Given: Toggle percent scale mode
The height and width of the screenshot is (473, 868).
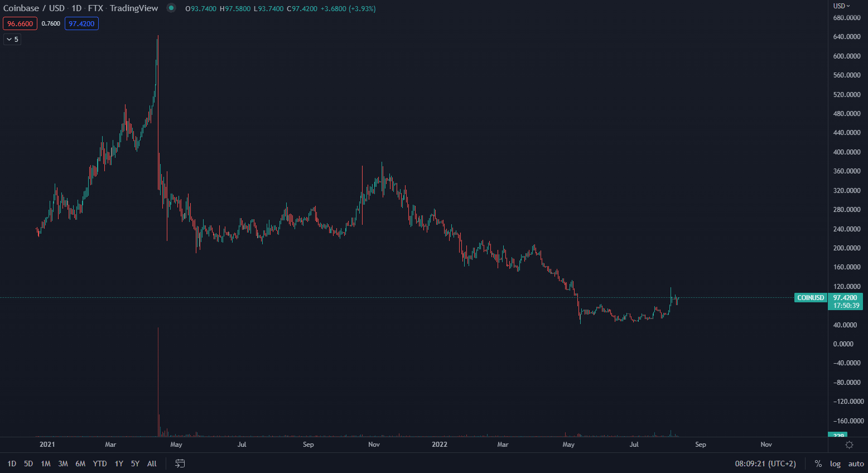Looking at the screenshot, I should tap(818, 464).
